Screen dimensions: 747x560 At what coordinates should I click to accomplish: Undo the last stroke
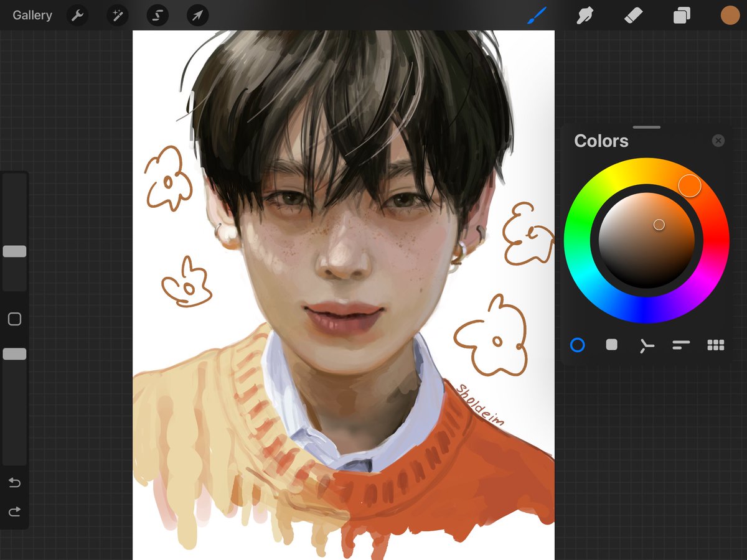coord(14,483)
